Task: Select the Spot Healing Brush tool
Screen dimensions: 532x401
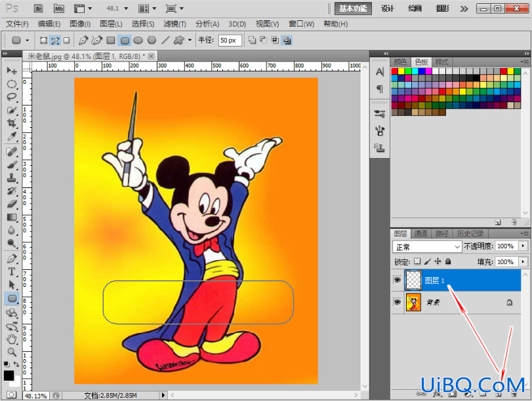Action: tap(12, 151)
